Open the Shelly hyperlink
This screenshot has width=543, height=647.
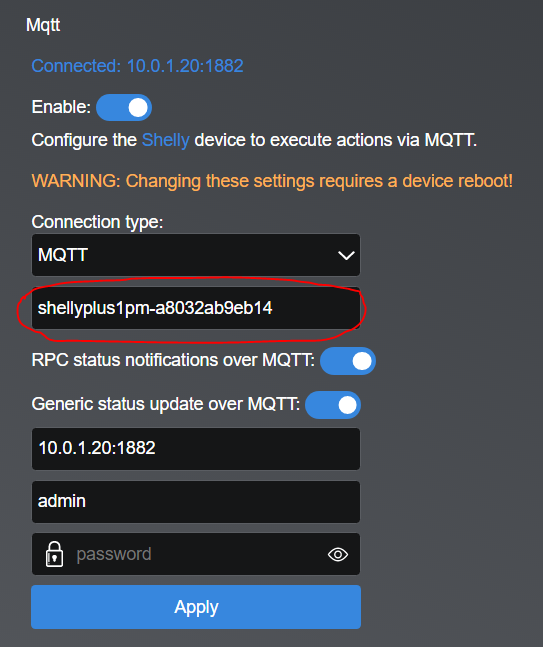coord(165,140)
